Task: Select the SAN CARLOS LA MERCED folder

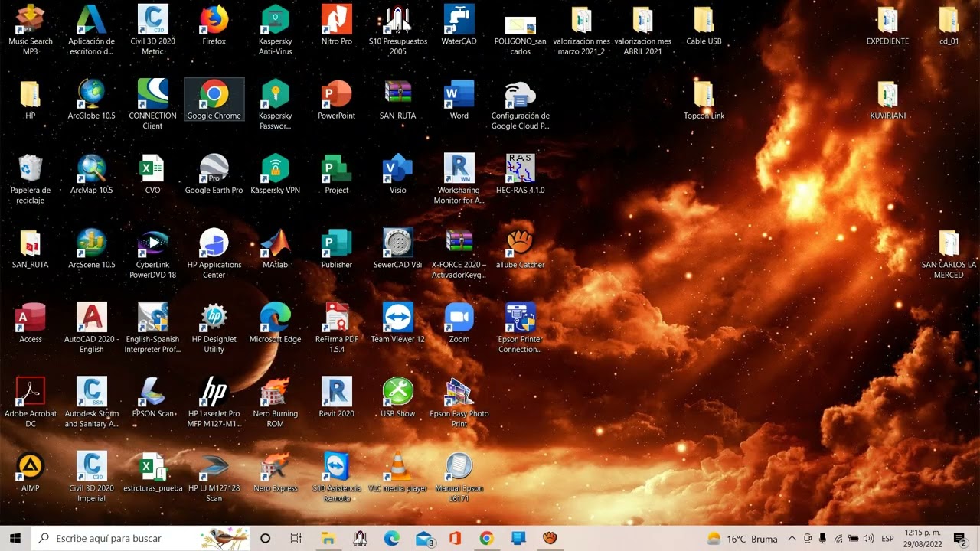Action: point(949,253)
